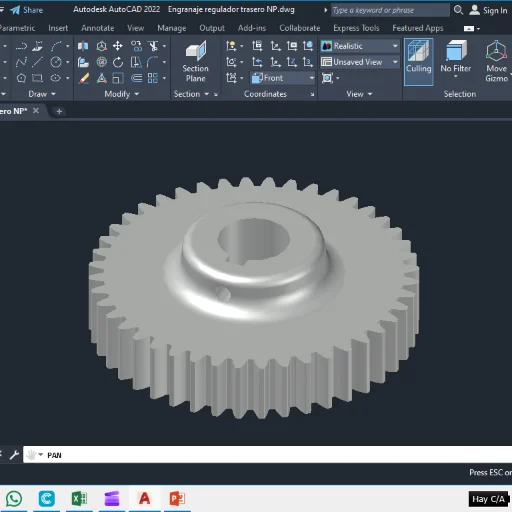Close the NP* drawing tab
Screen dimensions: 512x512
36,111
